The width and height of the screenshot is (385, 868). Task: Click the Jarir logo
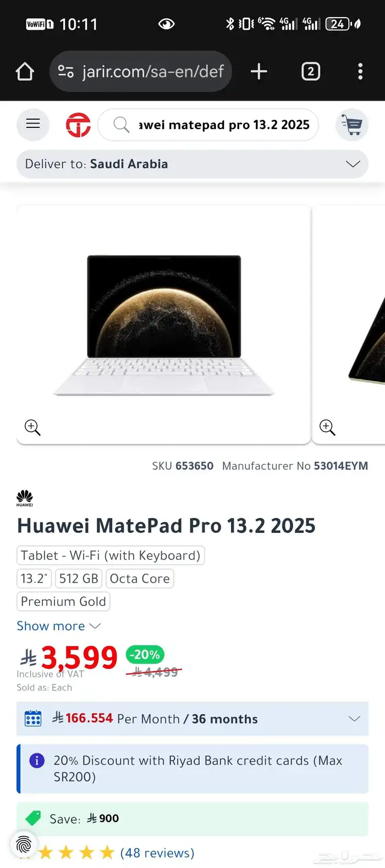[x=78, y=125]
